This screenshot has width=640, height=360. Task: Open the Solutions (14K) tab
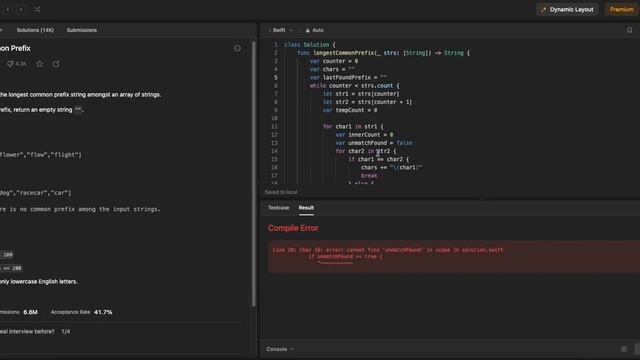click(x=35, y=30)
